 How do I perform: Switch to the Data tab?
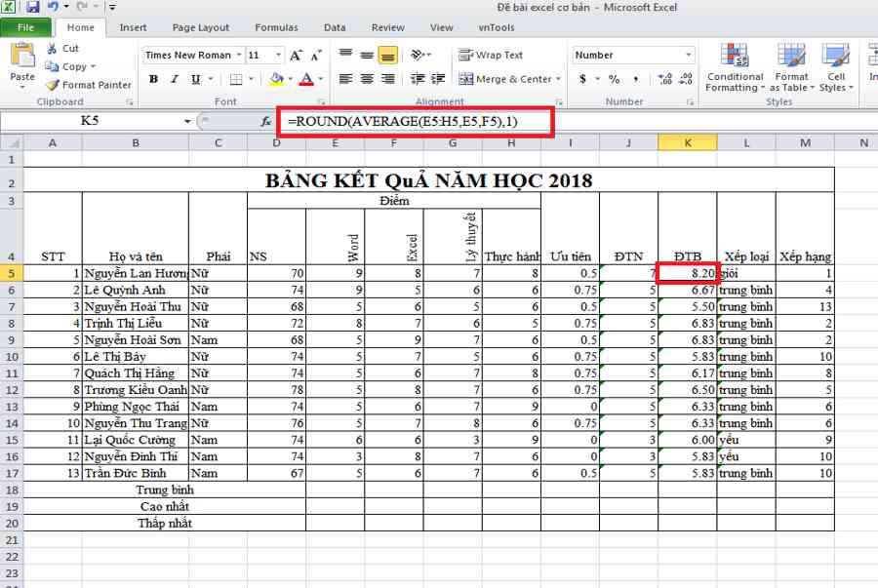[x=335, y=27]
